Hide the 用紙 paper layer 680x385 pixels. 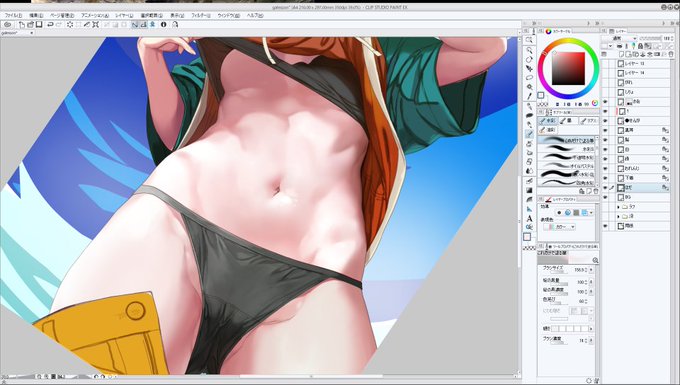(x=605, y=226)
